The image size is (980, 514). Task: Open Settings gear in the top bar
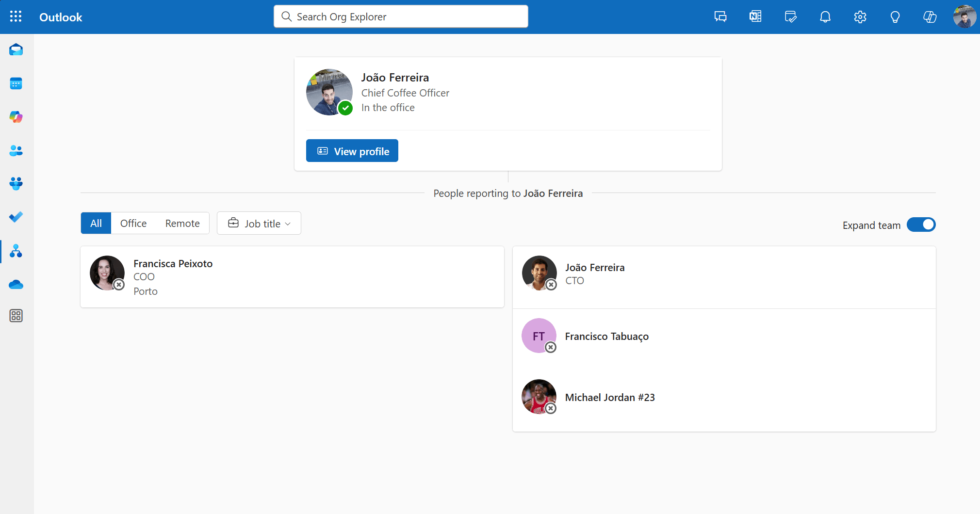tap(860, 16)
